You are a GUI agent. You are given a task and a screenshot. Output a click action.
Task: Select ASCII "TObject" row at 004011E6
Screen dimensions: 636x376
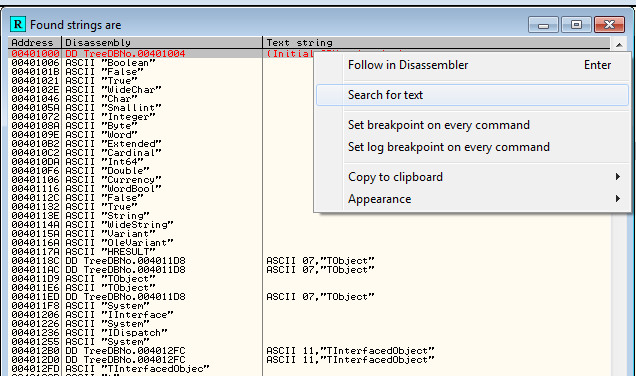point(309,287)
